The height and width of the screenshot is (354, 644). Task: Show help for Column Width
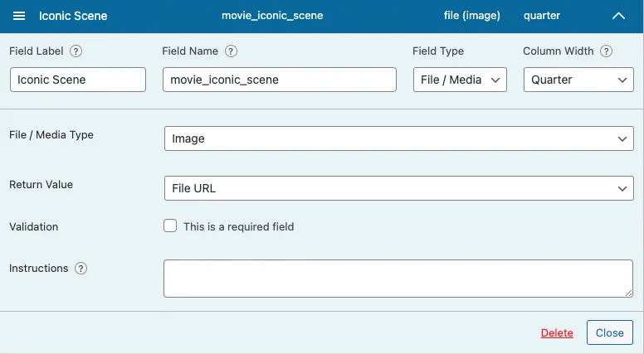tap(607, 51)
